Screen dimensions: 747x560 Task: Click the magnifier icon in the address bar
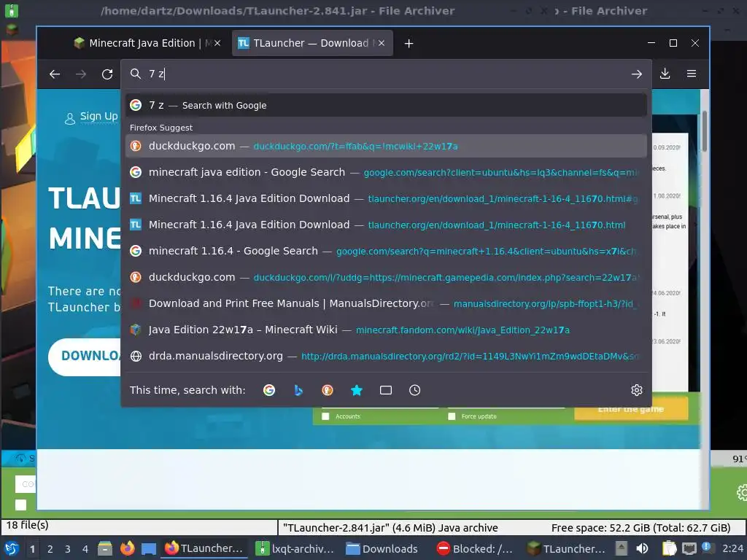tap(136, 74)
